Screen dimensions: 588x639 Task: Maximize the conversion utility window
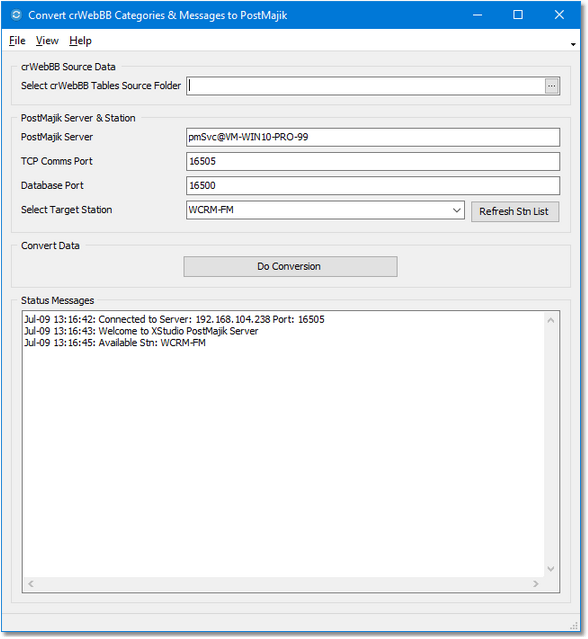coord(518,15)
